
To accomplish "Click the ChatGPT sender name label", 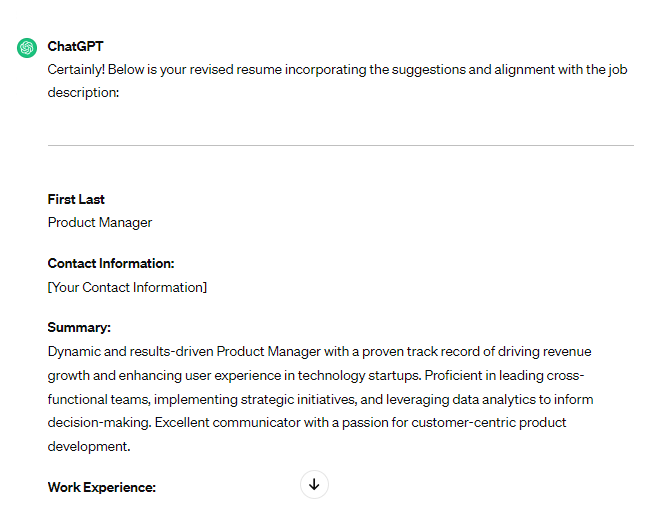I will [x=75, y=47].
